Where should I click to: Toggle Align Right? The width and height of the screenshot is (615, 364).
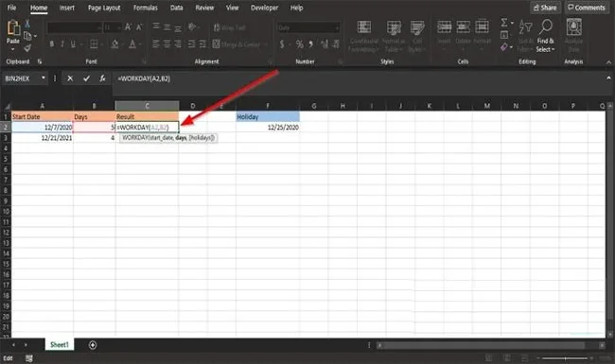178,43
